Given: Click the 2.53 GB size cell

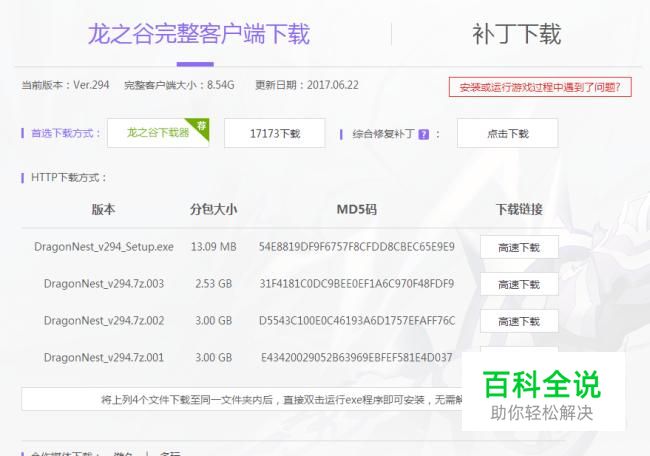Looking at the screenshot, I should click(213, 284).
